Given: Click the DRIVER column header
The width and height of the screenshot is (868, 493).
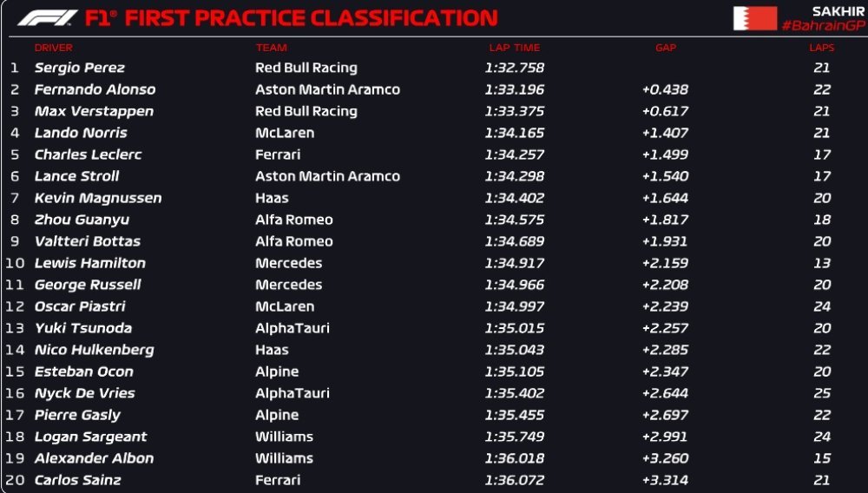Looking at the screenshot, I should click(53, 48).
